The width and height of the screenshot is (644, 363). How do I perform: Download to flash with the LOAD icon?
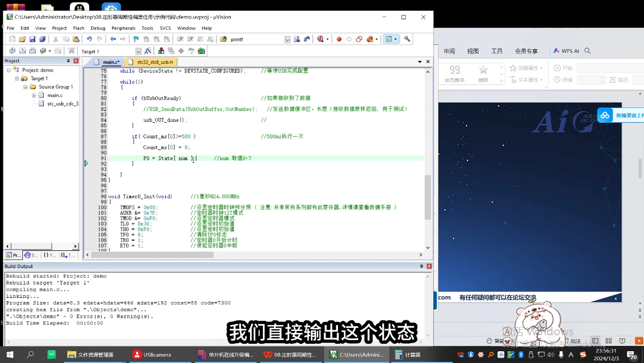[71, 51]
